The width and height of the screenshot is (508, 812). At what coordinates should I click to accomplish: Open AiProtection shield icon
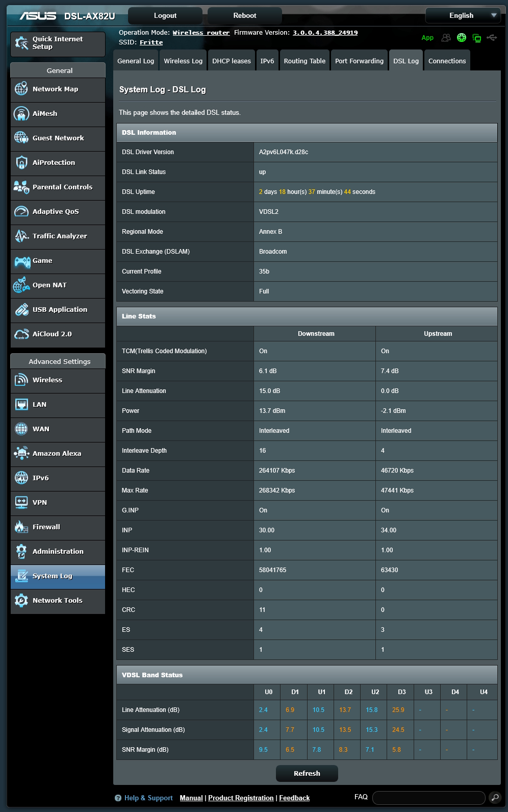tap(21, 162)
